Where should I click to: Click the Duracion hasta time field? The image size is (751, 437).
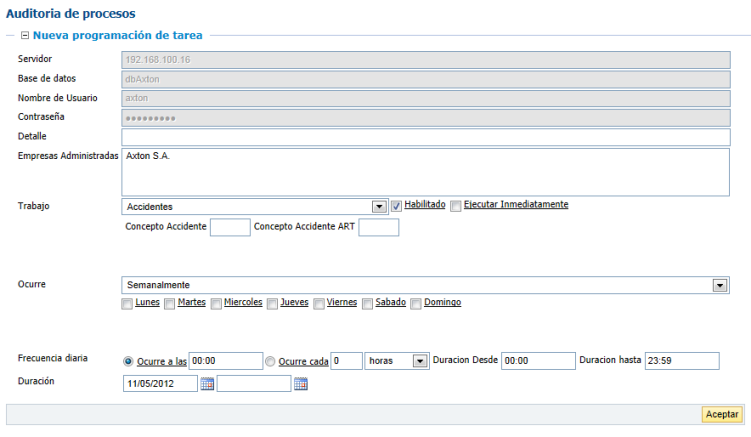coord(681,361)
